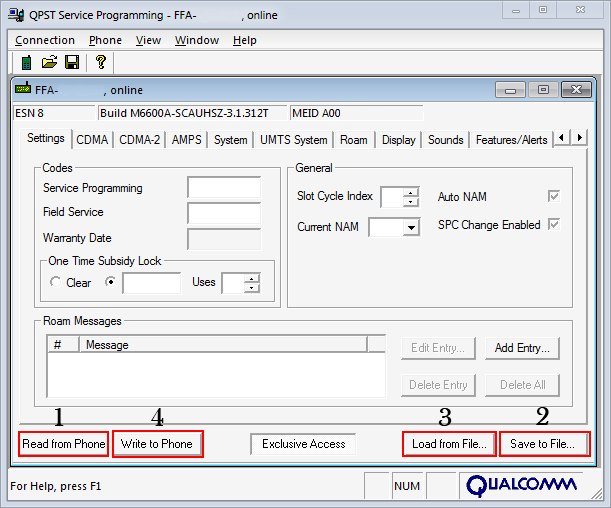The height and width of the screenshot is (508, 611).
Task: Click Save to File button
Action: click(x=544, y=444)
